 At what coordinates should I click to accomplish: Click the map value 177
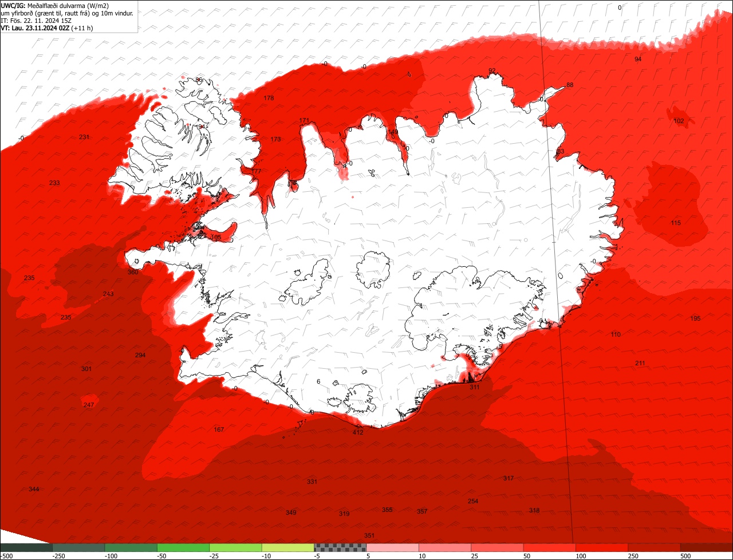(256, 171)
